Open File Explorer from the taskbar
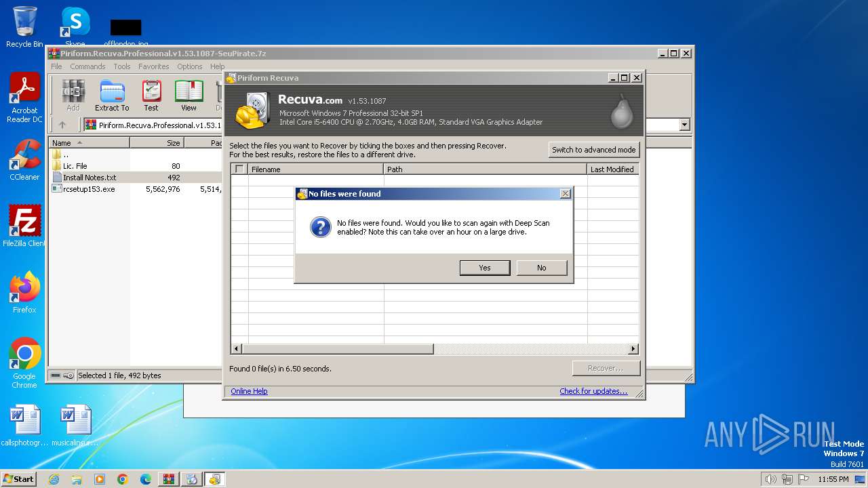 (77, 479)
